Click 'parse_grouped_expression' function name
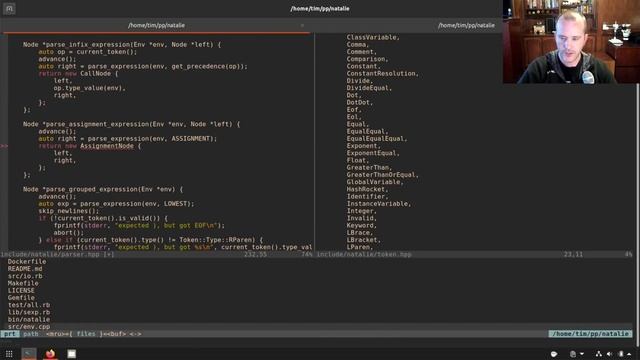640x360 pixels. [92, 189]
